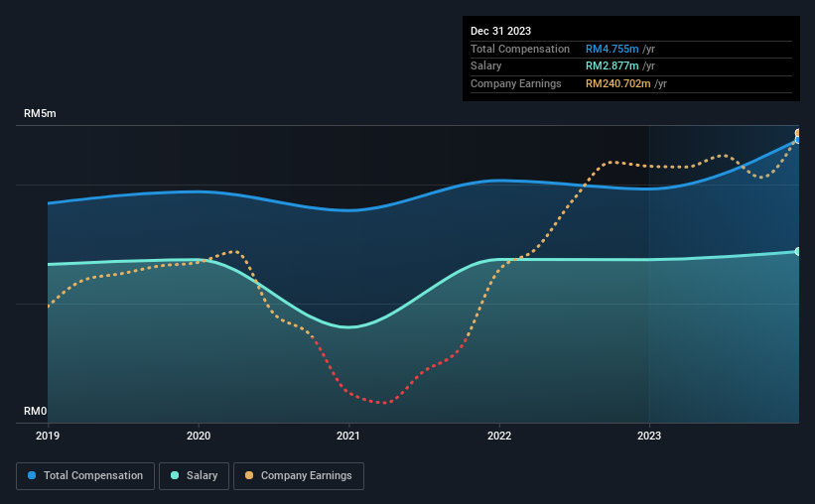The height and width of the screenshot is (504, 815).
Task: Select the 2020 x-axis label
Action: (x=199, y=436)
